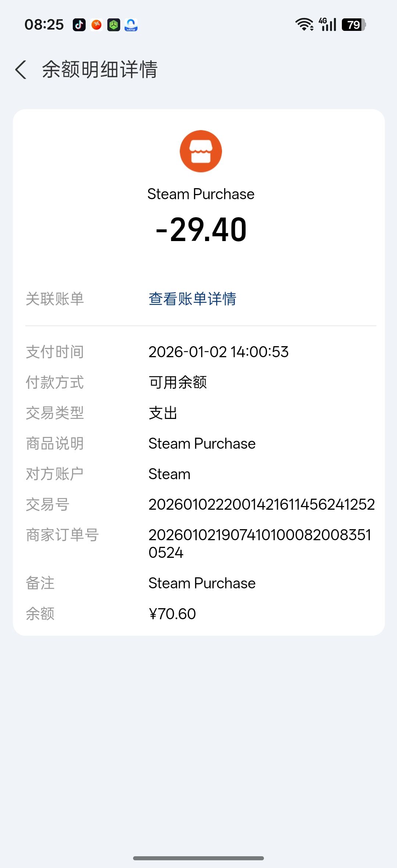Tap the Steam value beside 对方账户
Image resolution: width=397 pixels, height=868 pixels.
point(169,474)
